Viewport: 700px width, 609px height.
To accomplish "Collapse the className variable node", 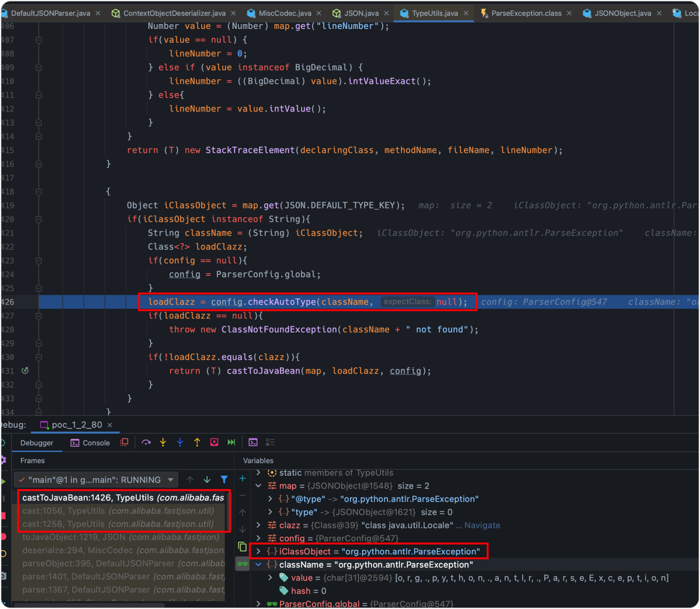I will [259, 565].
